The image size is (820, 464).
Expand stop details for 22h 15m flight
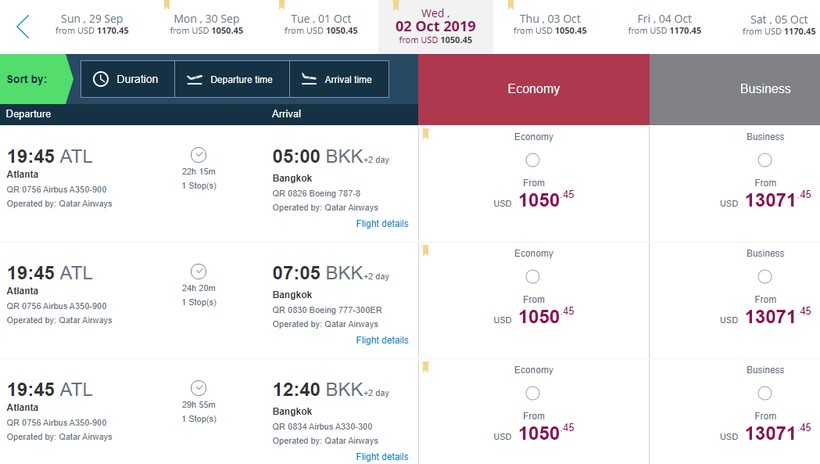[198, 155]
